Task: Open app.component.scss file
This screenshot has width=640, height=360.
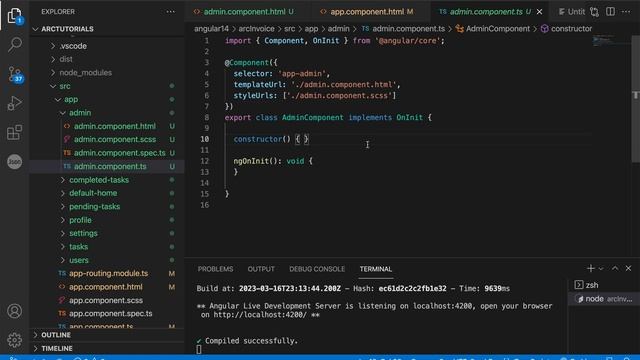Action: coord(107,300)
